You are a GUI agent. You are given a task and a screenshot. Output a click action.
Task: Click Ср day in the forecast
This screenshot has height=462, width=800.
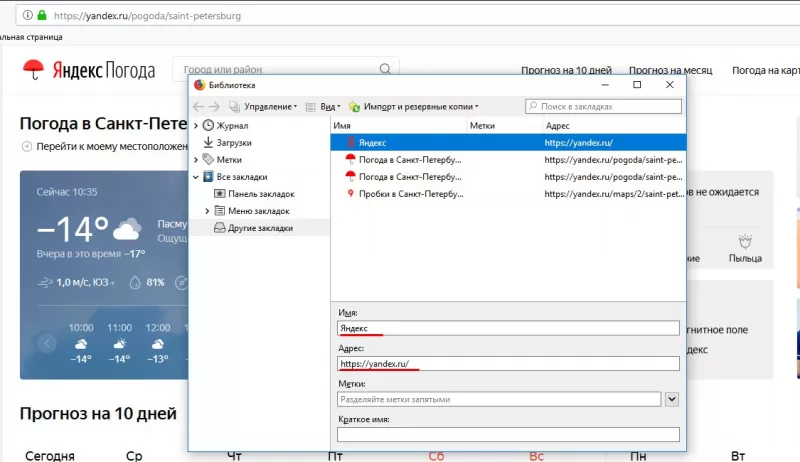pos(134,456)
